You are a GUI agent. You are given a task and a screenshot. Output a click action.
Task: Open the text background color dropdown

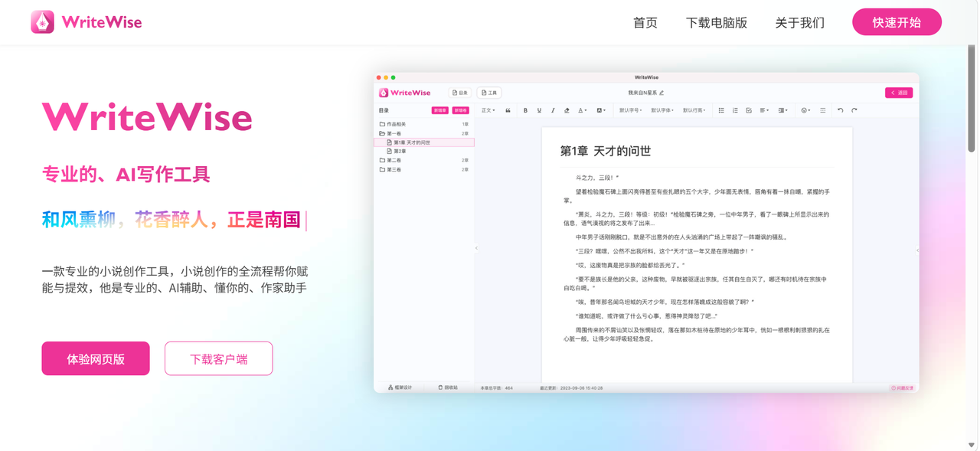tap(601, 111)
